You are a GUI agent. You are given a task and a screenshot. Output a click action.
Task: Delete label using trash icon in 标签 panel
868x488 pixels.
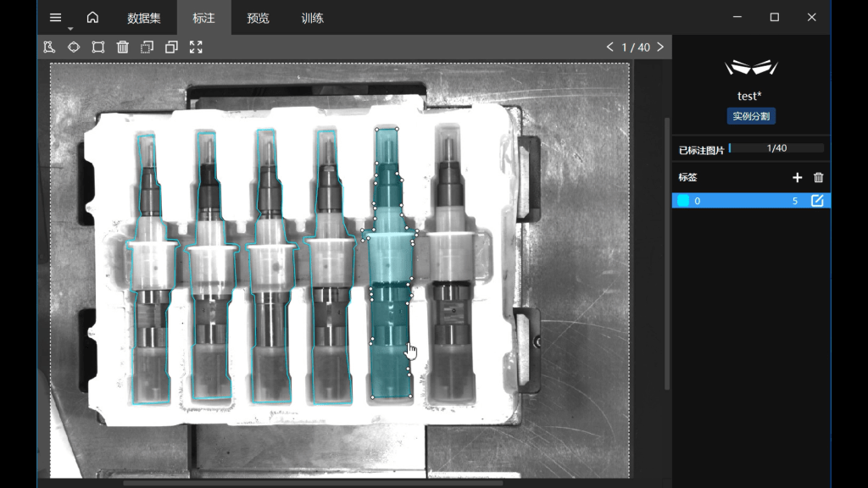818,178
